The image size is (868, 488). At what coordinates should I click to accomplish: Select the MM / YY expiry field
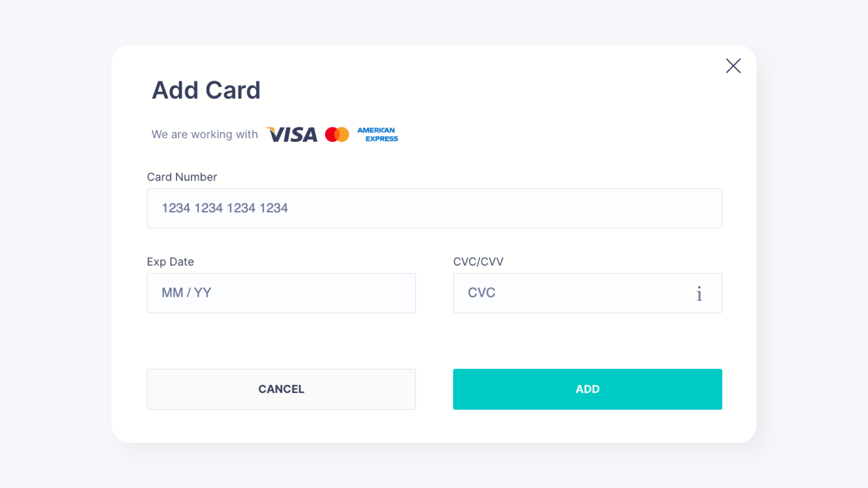[281, 293]
